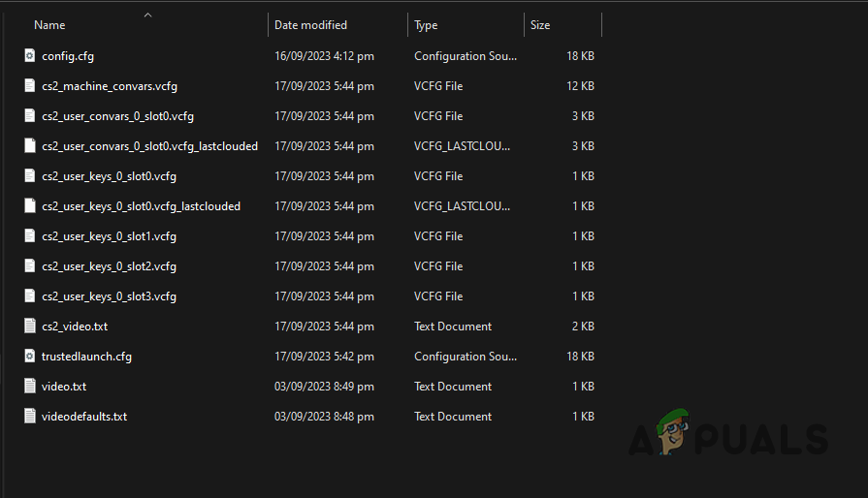Click the cs2_user_keys_0_slot2.vcfg file icon

pos(30,265)
